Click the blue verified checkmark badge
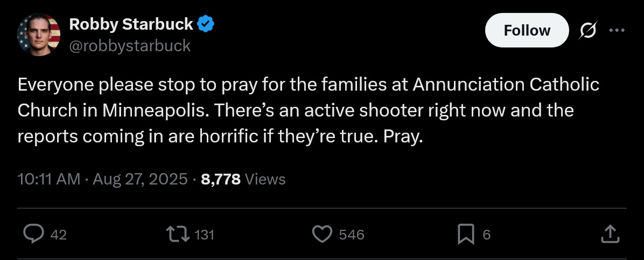This screenshot has width=644, height=260. [207, 24]
